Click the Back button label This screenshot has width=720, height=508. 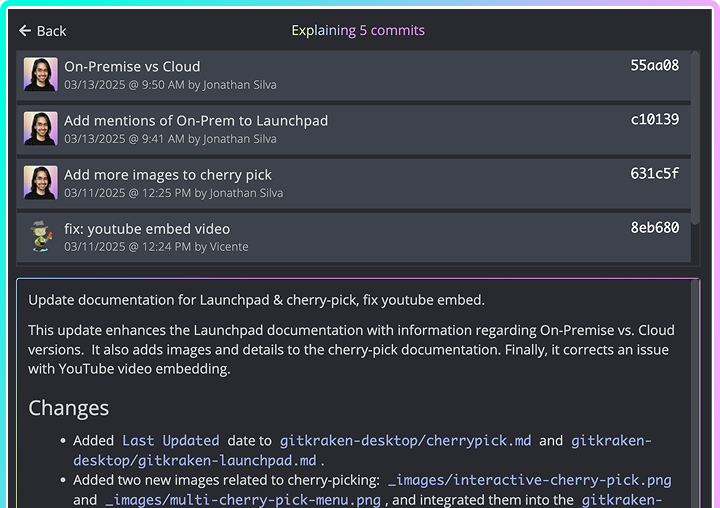coord(51,31)
